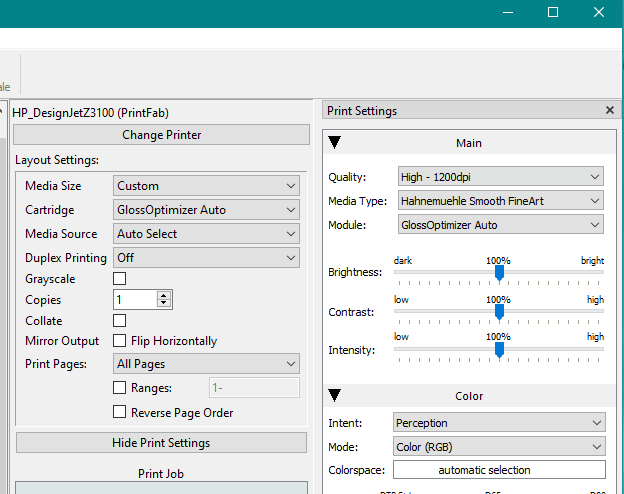This screenshot has height=494, width=624.
Task: Open the Module dropdown
Action: [x=501, y=225]
